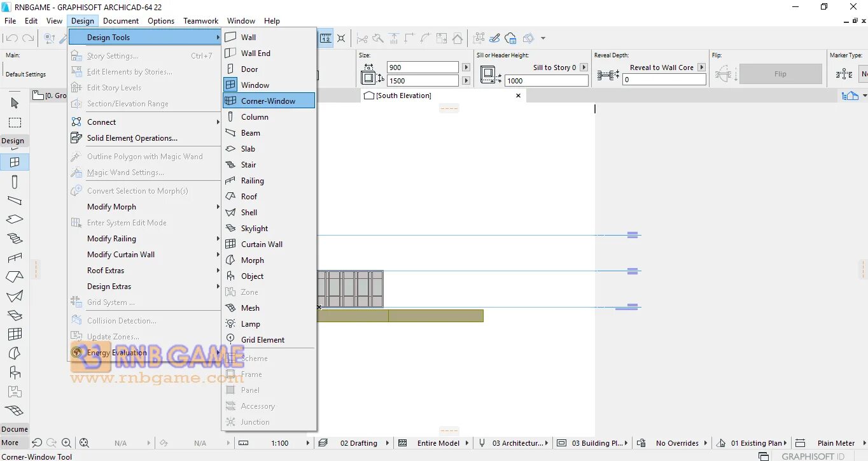The width and height of the screenshot is (868, 461).
Task: Select the Arrow tool in toolbox
Action: click(x=15, y=103)
